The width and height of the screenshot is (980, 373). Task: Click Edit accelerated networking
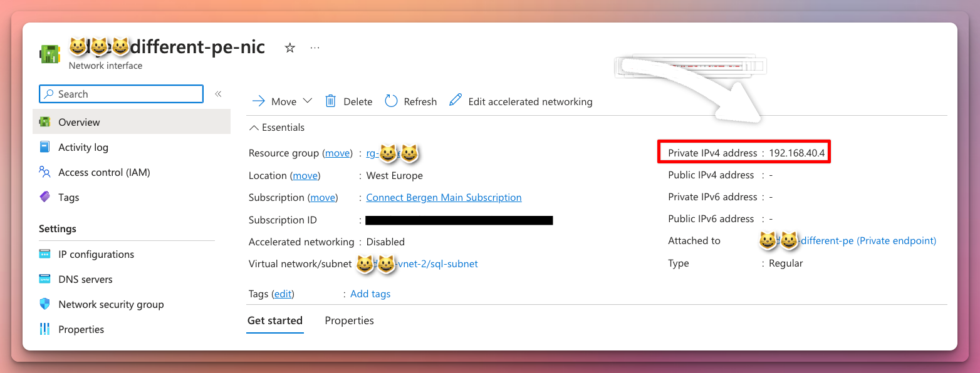(521, 101)
